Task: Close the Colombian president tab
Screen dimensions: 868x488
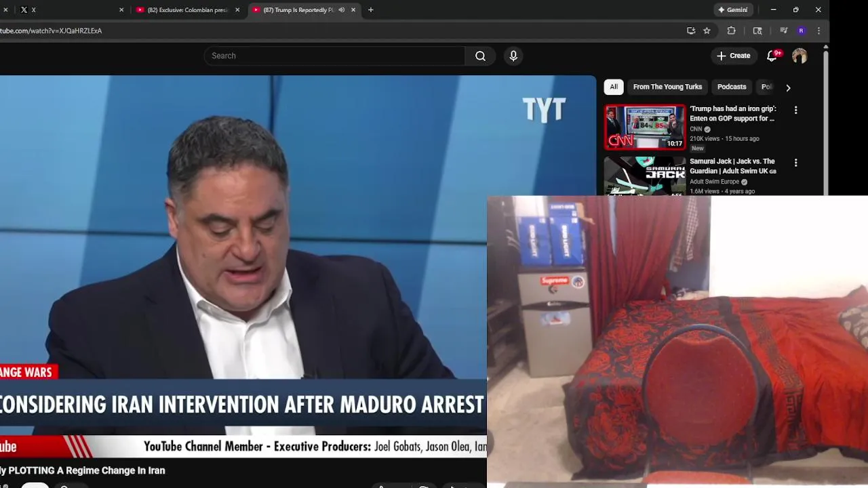Action: pos(237,10)
